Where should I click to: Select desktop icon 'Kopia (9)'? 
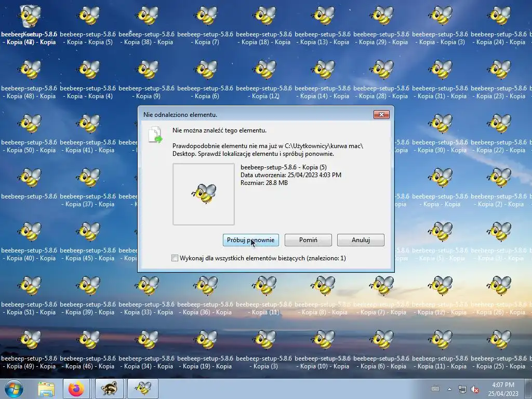coord(147,81)
